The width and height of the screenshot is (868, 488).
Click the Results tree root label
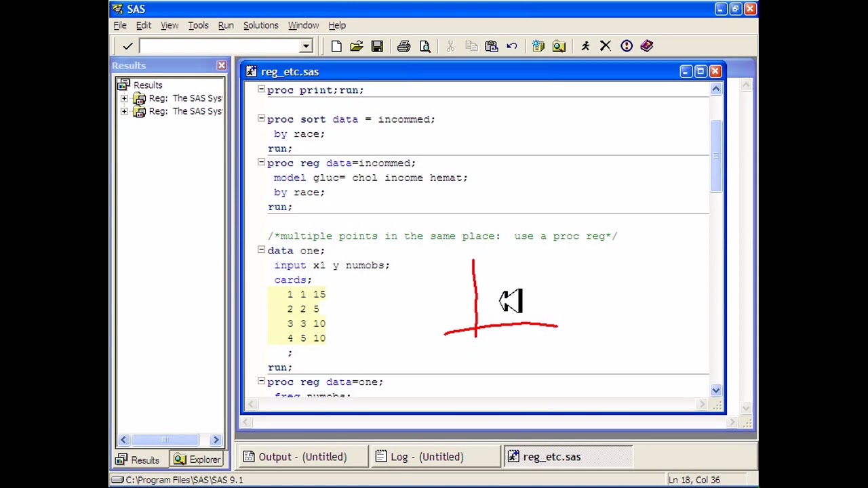(x=148, y=85)
